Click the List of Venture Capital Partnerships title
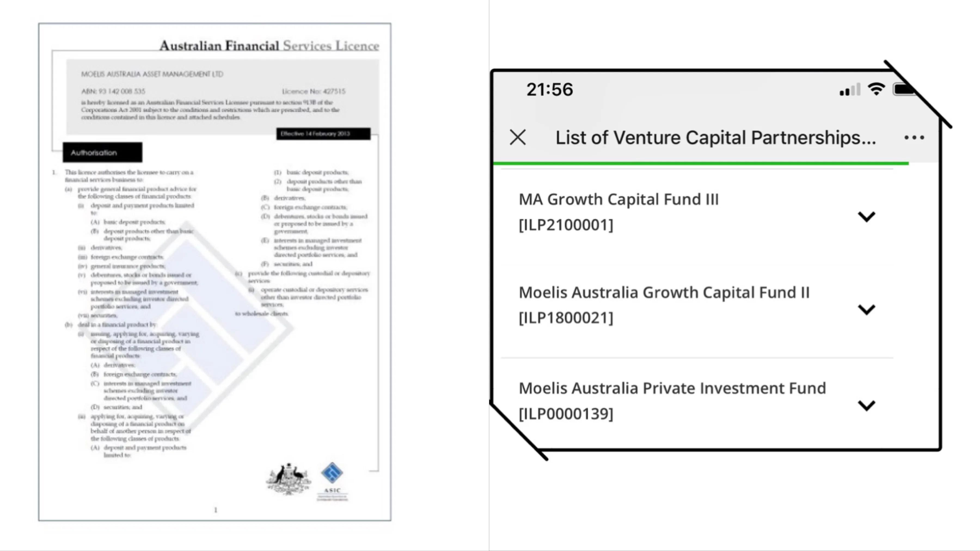 pos(715,137)
